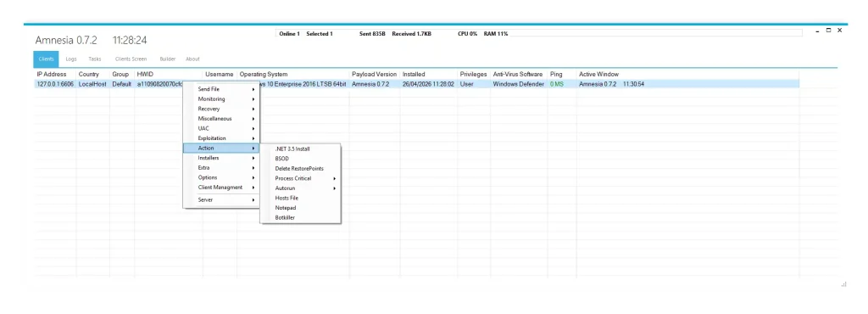Open the Builder tab
The image size is (868, 314).
pos(167,59)
